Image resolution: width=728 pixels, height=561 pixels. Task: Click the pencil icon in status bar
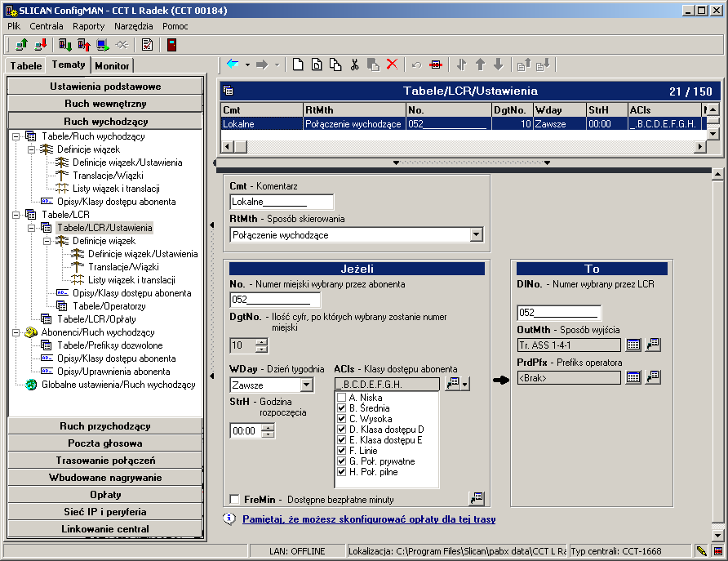click(702, 551)
